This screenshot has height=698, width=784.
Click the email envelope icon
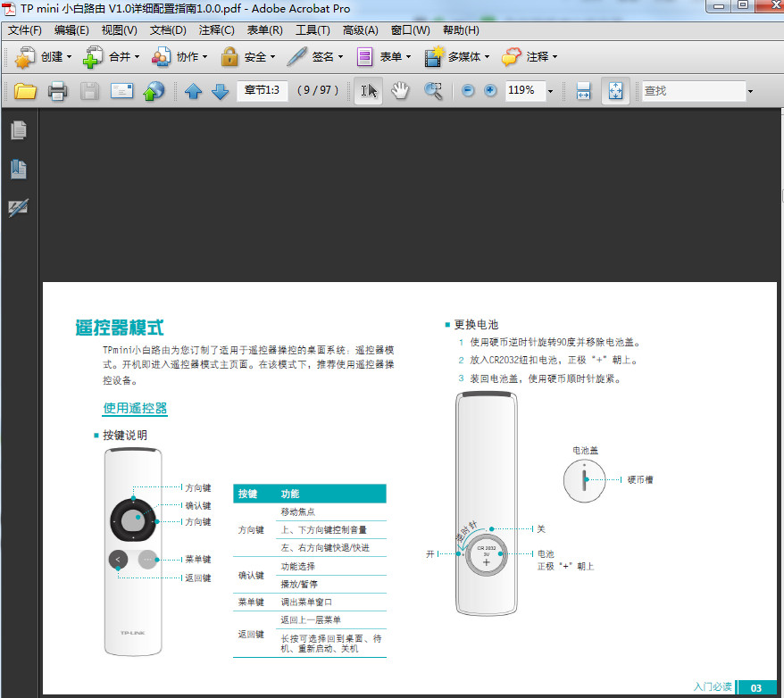pyautogui.click(x=121, y=91)
